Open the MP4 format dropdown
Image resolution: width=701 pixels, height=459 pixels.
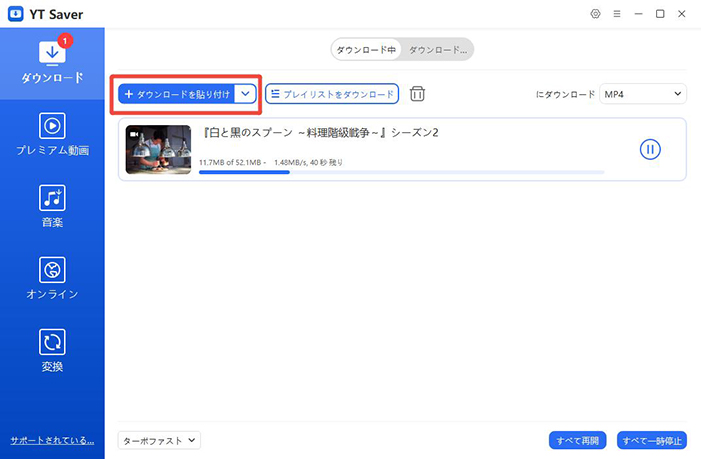coord(642,94)
